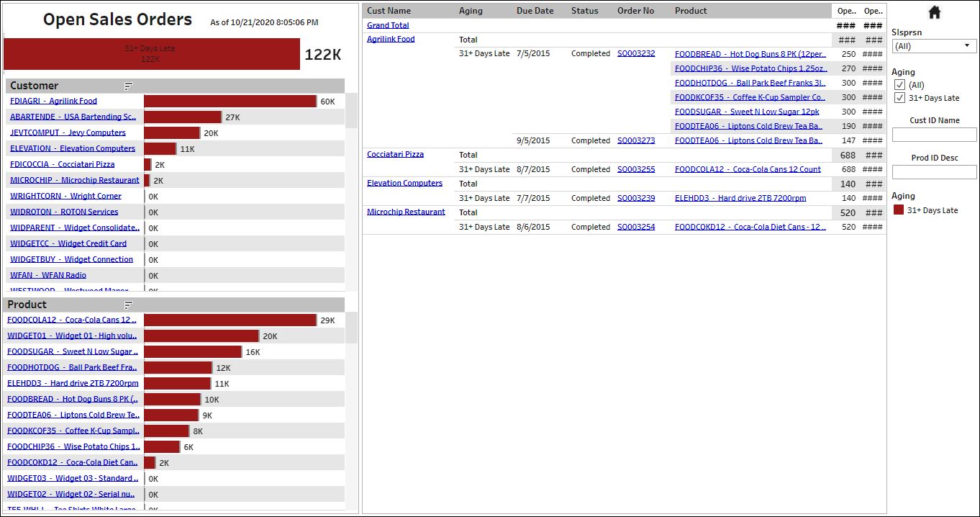Select the Cust Name column header

coord(389,11)
